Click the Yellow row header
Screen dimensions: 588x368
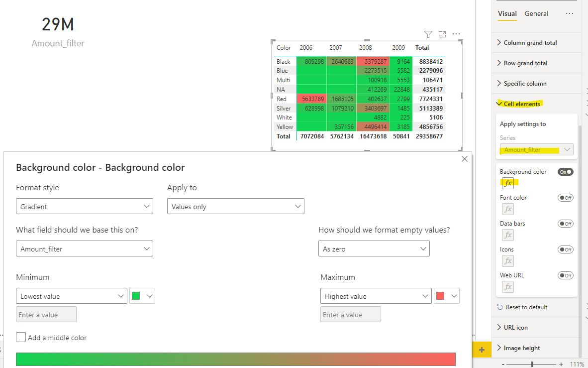coord(285,127)
